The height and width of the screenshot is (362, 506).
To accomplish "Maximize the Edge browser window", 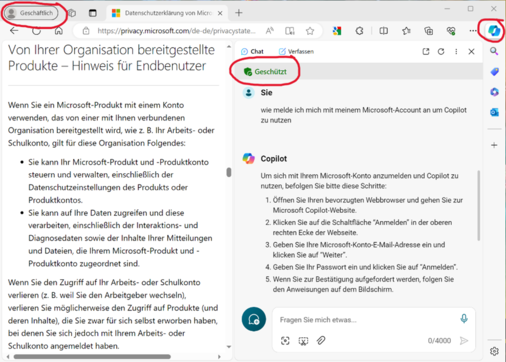I will click(470, 9).
